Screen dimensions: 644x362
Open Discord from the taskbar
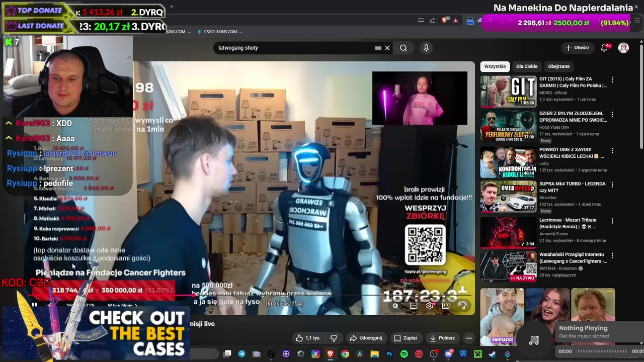(x=448, y=354)
